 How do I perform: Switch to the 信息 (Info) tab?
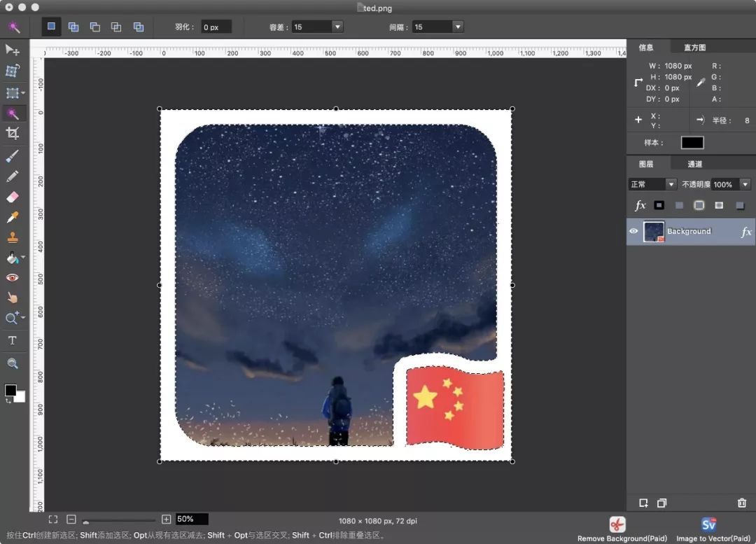click(x=646, y=48)
